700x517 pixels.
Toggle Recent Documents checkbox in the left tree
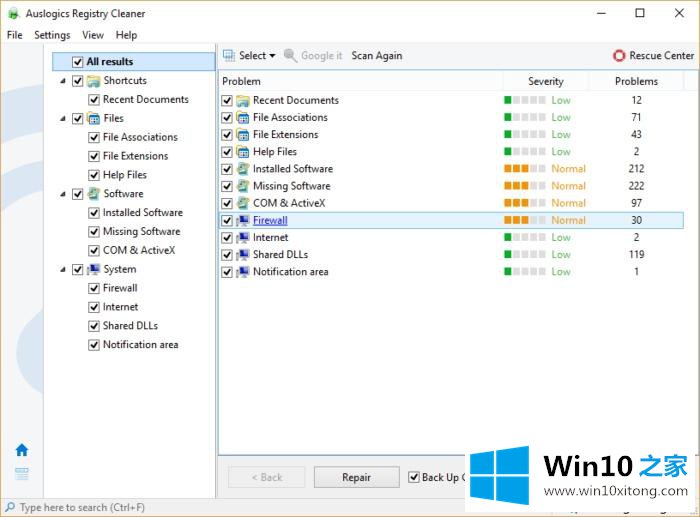pos(93,100)
